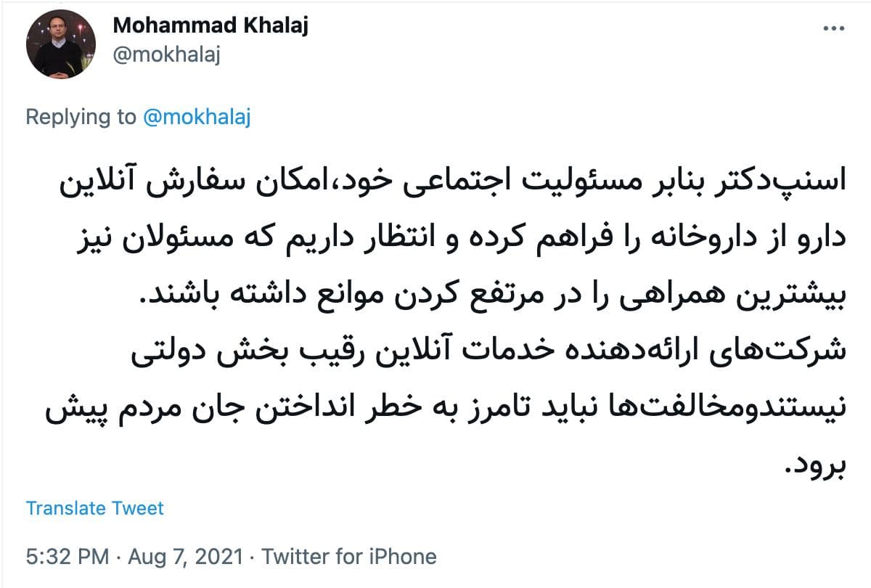Click the gray Replying to label

pyautogui.click(x=81, y=117)
